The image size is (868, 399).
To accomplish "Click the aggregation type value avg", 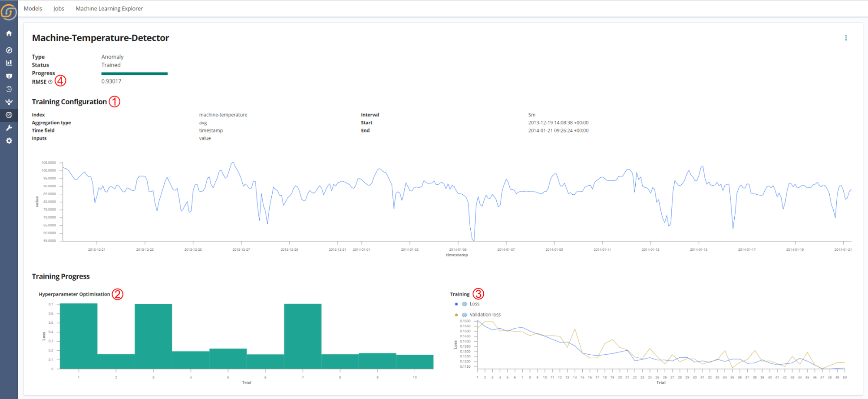I will (x=203, y=123).
